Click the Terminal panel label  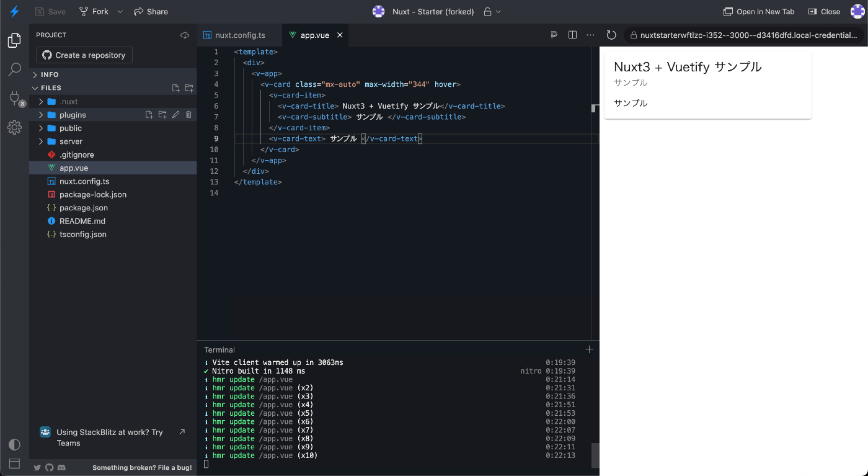click(219, 349)
